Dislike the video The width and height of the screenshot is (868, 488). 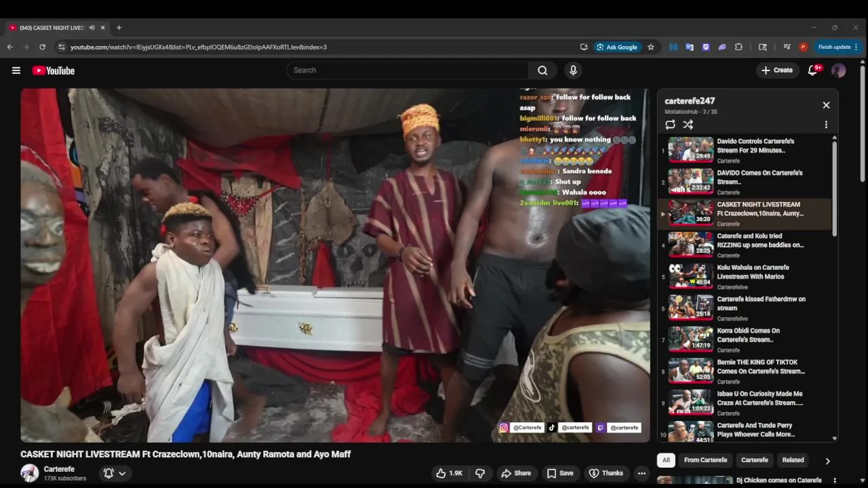(x=480, y=473)
